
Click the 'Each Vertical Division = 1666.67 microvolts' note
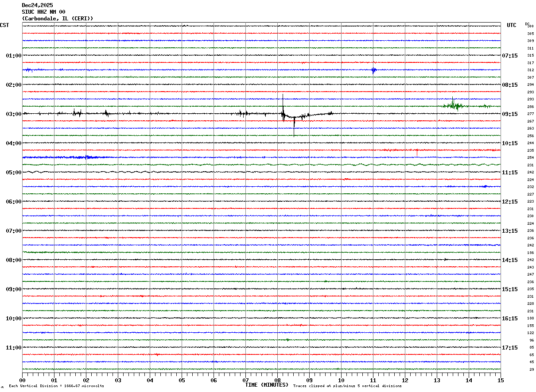(x=56, y=386)
